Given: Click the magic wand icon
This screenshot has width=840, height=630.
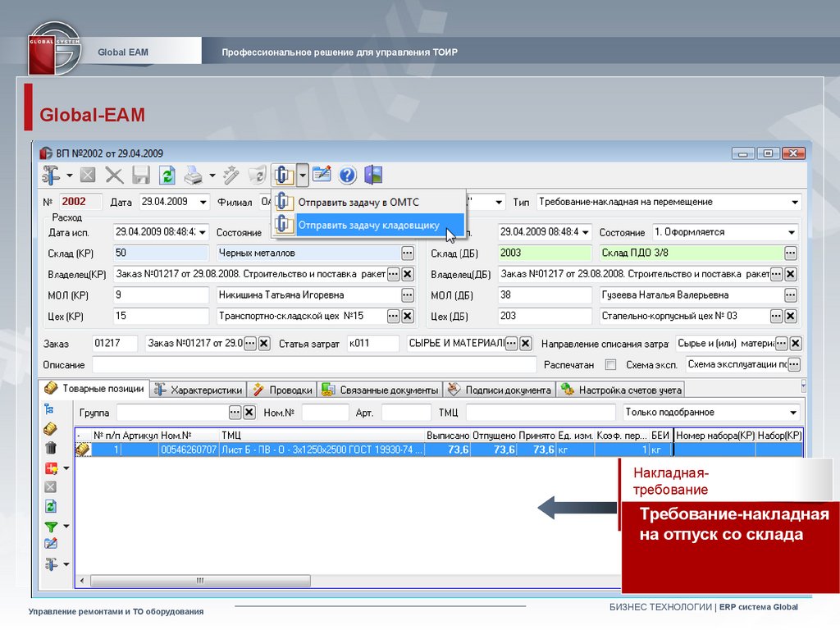Looking at the screenshot, I should [x=231, y=176].
